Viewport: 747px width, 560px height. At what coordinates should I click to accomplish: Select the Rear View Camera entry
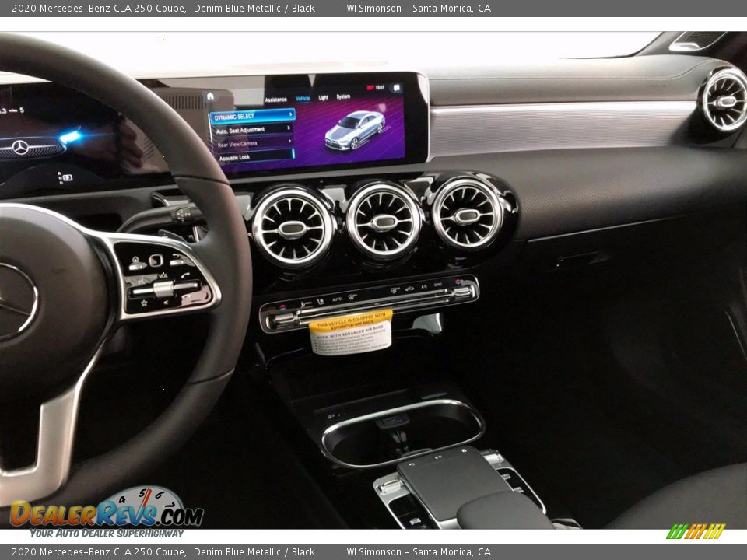tap(254, 143)
